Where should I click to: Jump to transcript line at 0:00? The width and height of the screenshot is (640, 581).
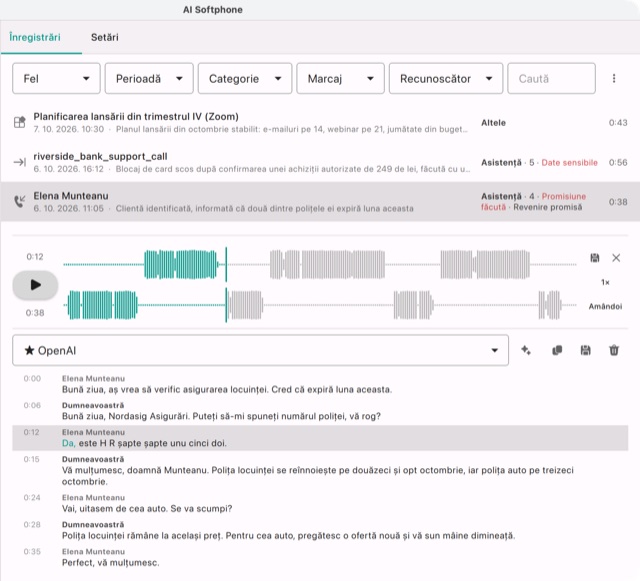320,385
